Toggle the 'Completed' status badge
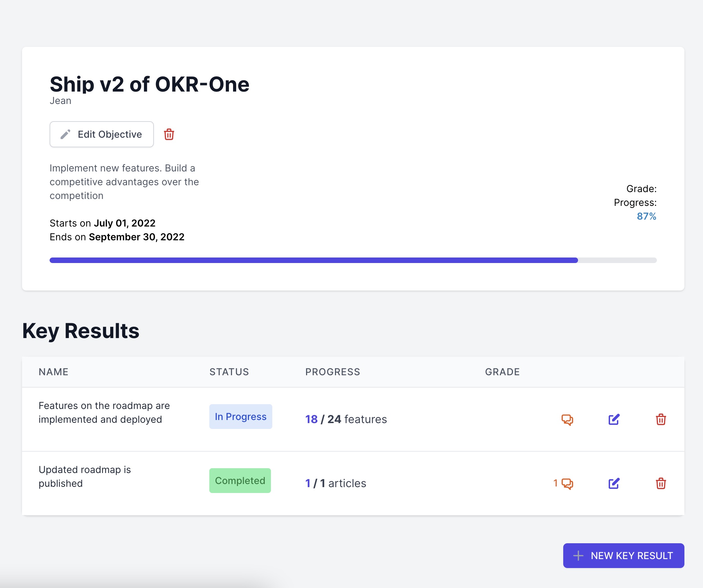703x588 pixels. click(x=240, y=481)
